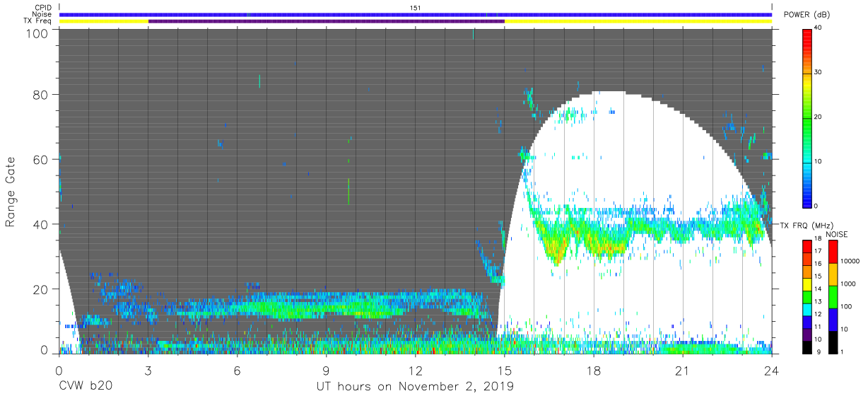The height and width of the screenshot is (401, 868).
Task: Click the 'CPID' label
Action: tap(44, 8)
